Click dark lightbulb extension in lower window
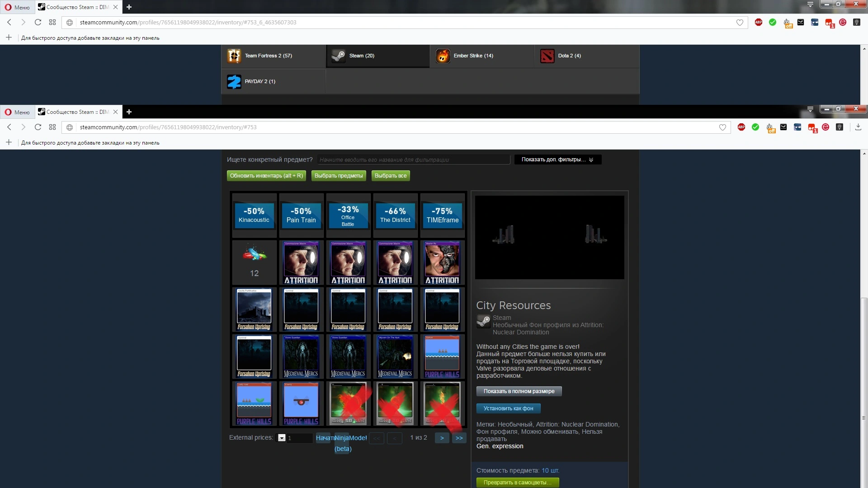 pyautogui.click(x=840, y=127)
